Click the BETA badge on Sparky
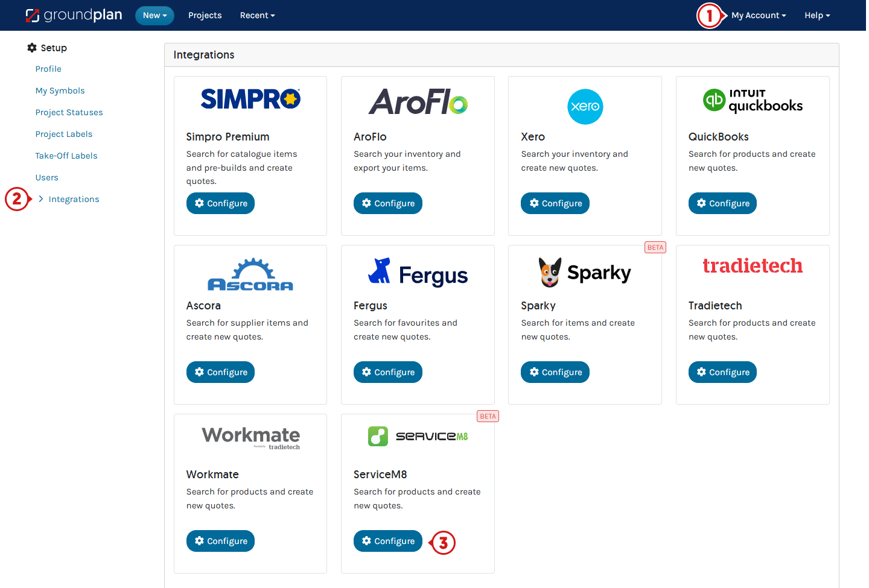Image resolution: width=869 pixels, height=588 pixels. (x=655, y=247)
